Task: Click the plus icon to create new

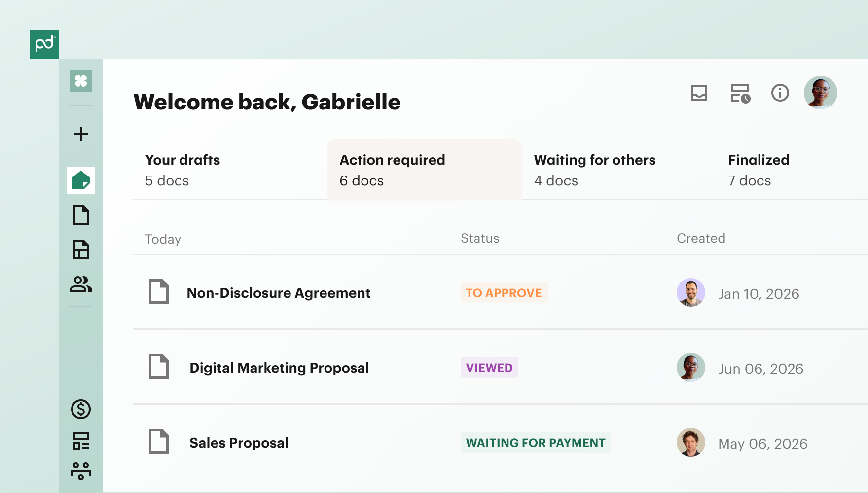Action: click(81, 134)
